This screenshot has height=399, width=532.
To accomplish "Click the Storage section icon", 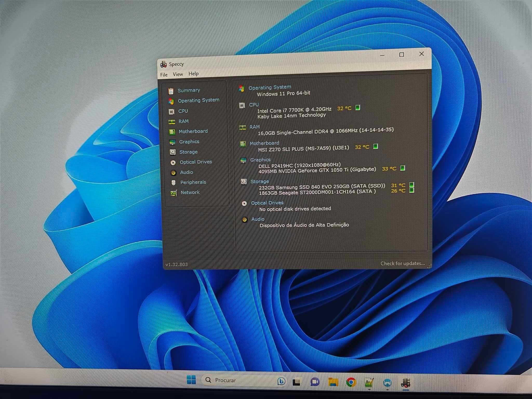I will coord(173,152).
